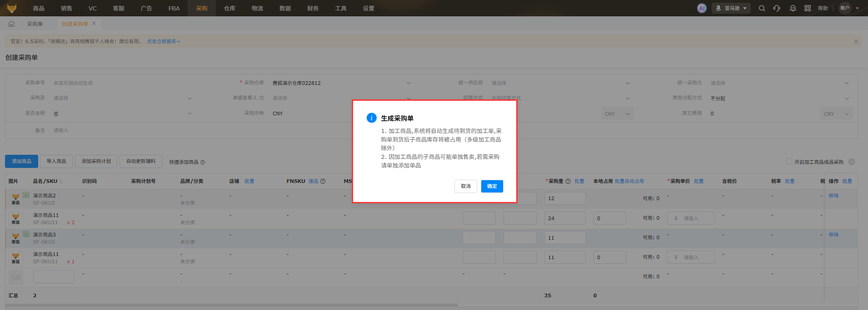The width and height of the screenshot is (868, 310).
Task: Close the announcement banner
Action: [x=856, y=41]
